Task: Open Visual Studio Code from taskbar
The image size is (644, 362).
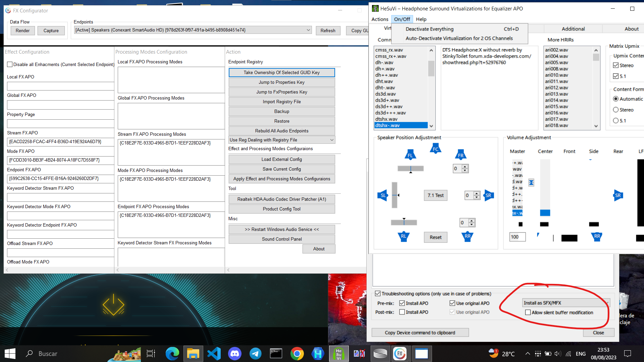Action: [x=214, y=354]
